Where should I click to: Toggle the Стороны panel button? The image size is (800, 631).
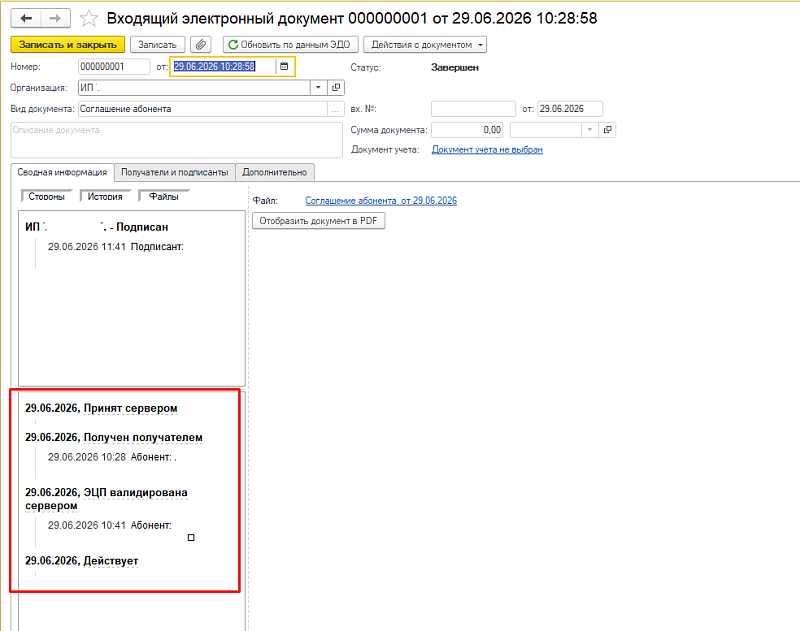pyautogui.click(x=46, y=196)
